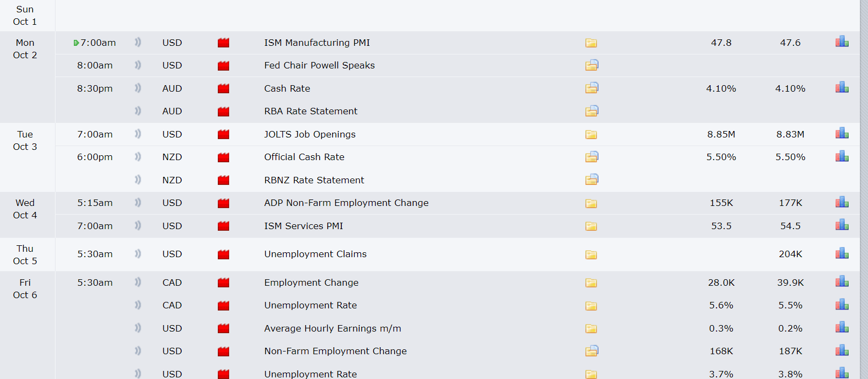This screenshot has width=868, height=379.
Task: Click the red impact icon for Cash Rate
Action: pos(223,88)
